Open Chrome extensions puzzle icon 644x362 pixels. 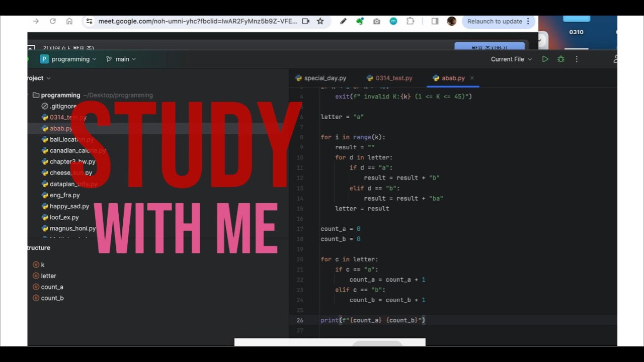(410, 21)
